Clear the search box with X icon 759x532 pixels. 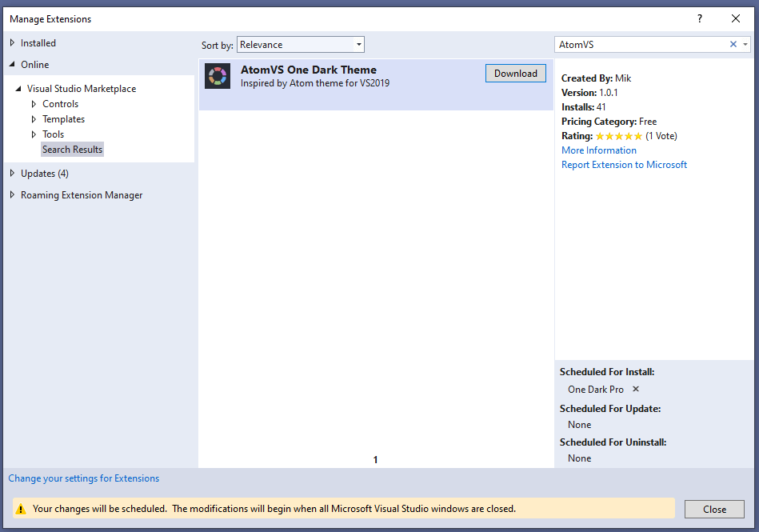click(x=733, y=45)
